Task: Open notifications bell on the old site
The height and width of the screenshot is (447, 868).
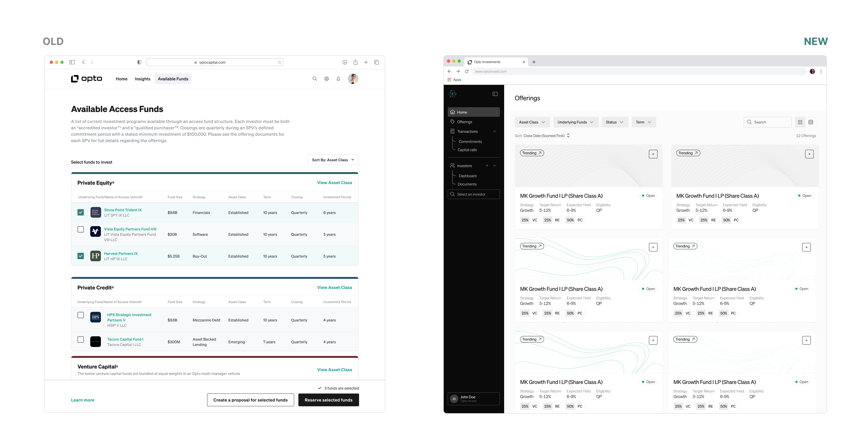Action: tap(338, 78)
